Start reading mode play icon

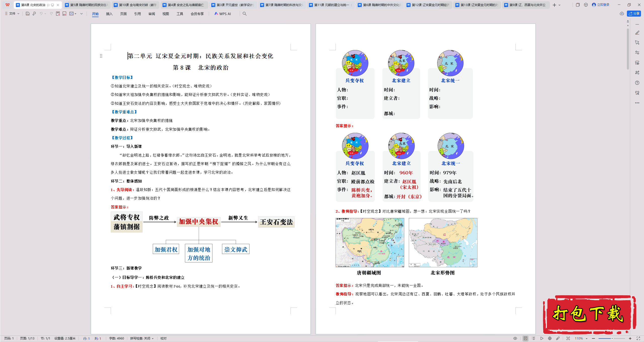tap(542, 338)
